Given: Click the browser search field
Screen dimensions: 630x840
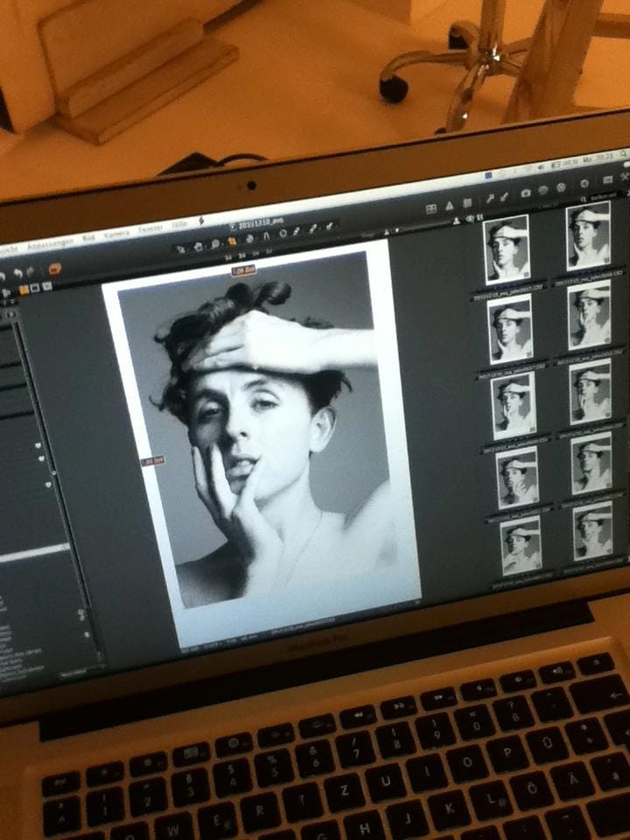Looking at the screenshot, I should pos(603,198).
